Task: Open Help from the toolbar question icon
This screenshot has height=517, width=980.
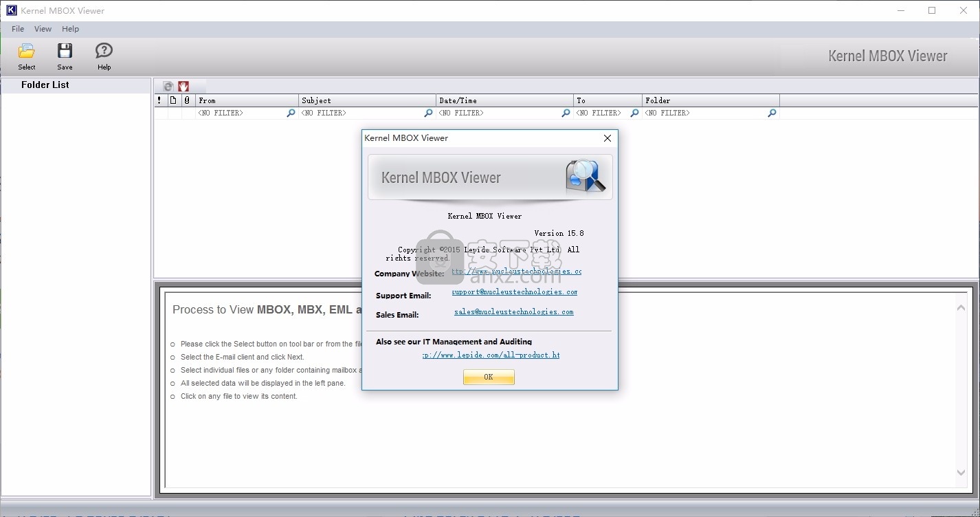Action: 104,51
